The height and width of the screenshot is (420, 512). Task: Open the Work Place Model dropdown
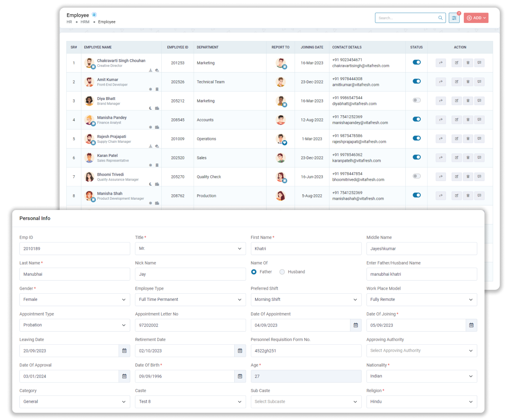(421, 300)
